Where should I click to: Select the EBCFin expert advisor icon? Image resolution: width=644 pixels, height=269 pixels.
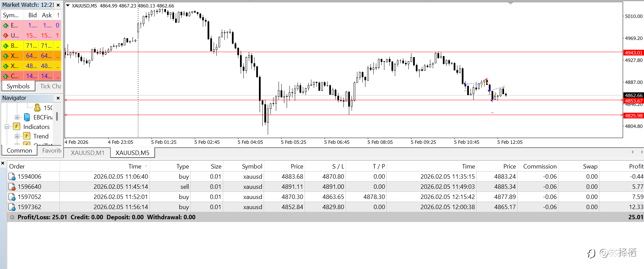pos(27,117)
